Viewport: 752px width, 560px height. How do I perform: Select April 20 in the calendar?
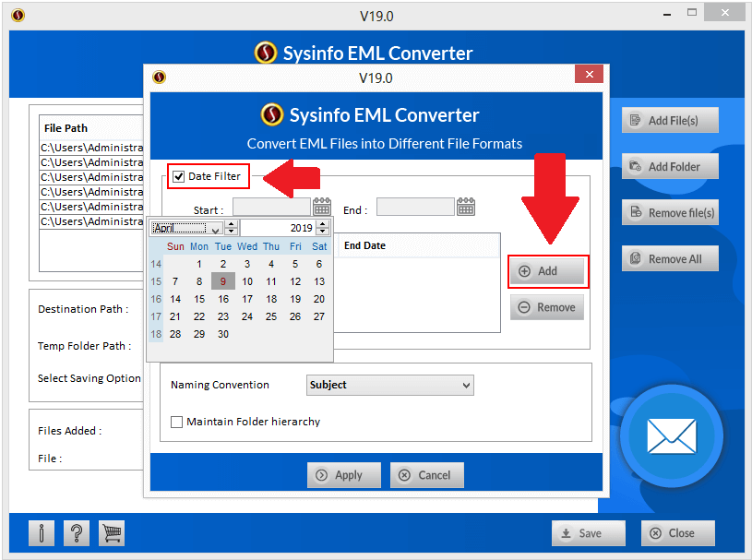(x=319, y=299)
